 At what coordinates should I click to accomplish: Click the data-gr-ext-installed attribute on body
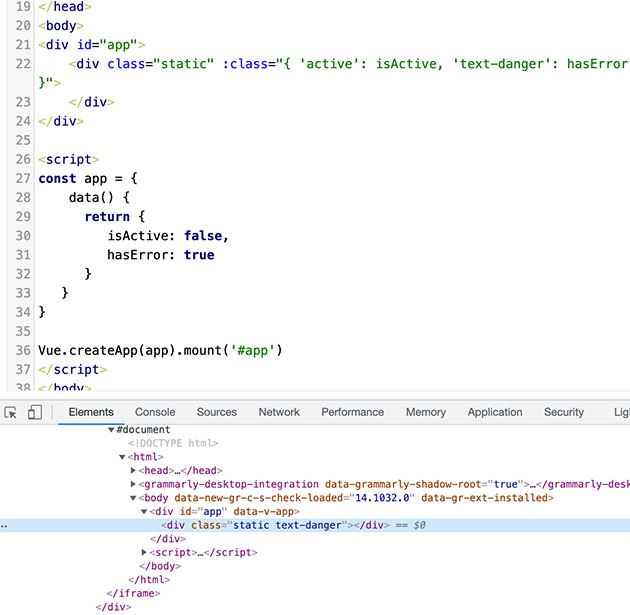[485, 498]
